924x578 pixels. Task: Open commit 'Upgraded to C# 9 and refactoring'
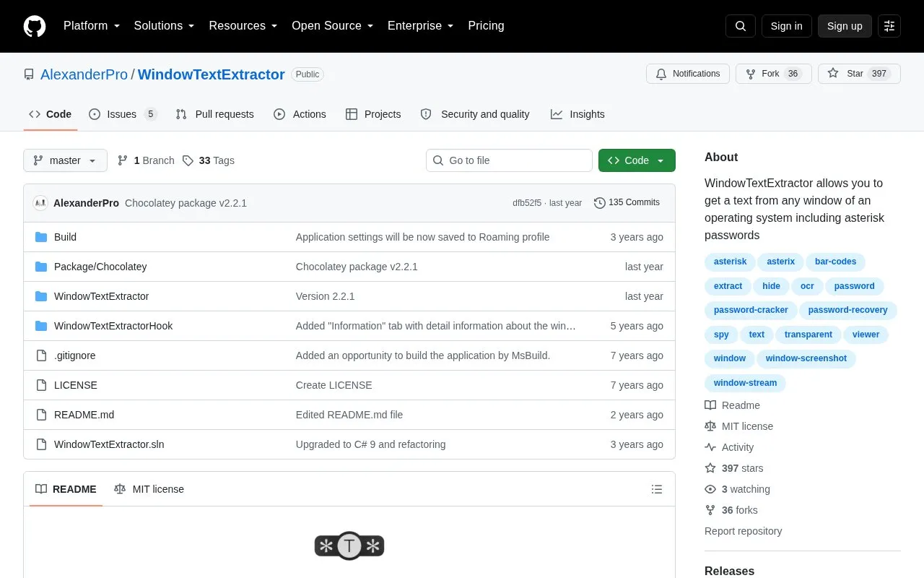370,444
